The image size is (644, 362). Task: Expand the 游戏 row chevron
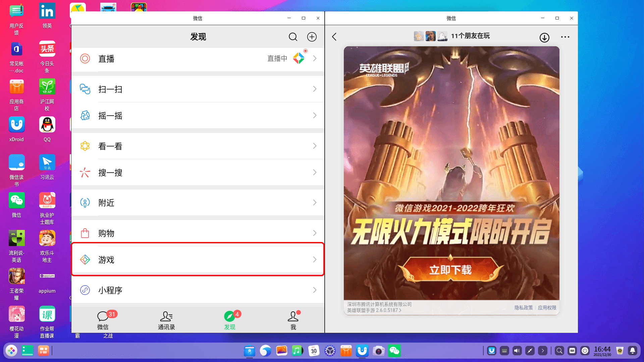314,259
